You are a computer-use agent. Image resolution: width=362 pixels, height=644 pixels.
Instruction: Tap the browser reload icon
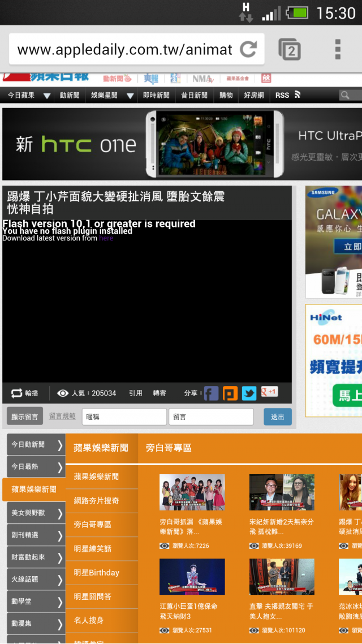pyautogui.click(x=249, y=49)
